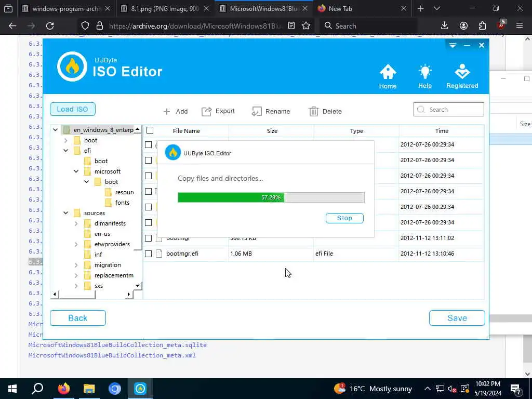Check the second file row checkbox

[148, 160]
